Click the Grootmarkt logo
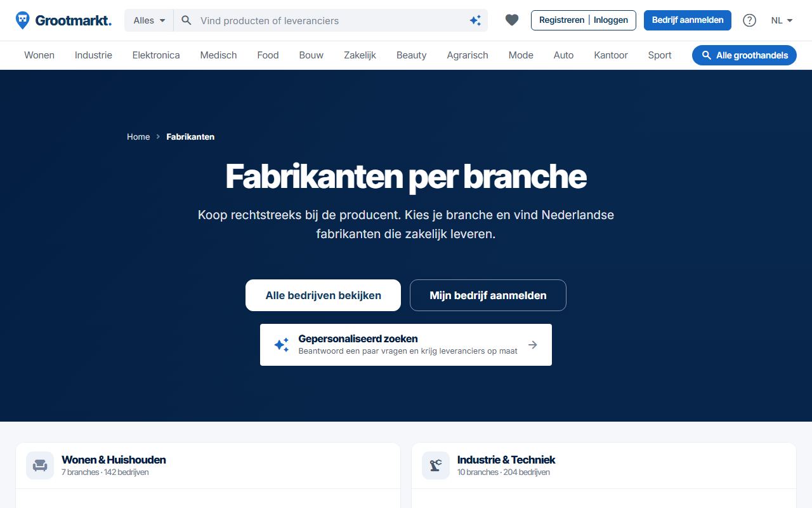 (x=63, y=20)
